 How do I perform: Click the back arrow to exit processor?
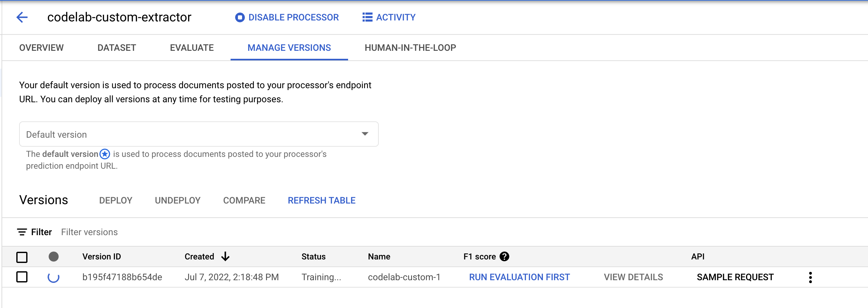pos(22,17)
